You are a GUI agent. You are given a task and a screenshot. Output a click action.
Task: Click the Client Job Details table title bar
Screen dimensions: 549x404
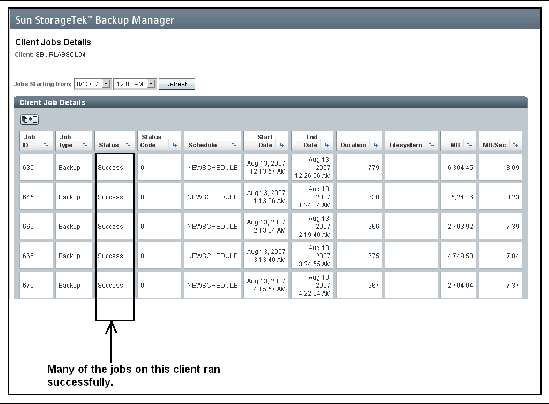click(x=271, y=103)
